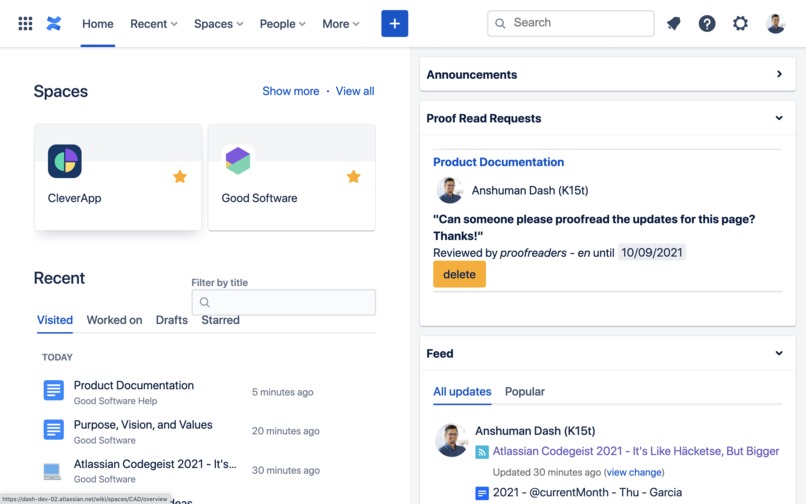Click the 10/09/2021 date lozenge
The height and width of the screenshot is (504, 806).
coord(651,253)
